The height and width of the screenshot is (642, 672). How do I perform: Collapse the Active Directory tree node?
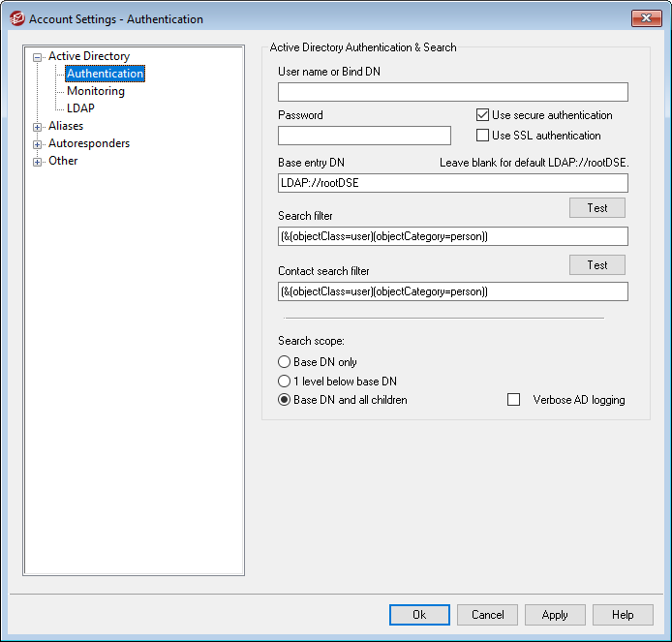[38, 57]
